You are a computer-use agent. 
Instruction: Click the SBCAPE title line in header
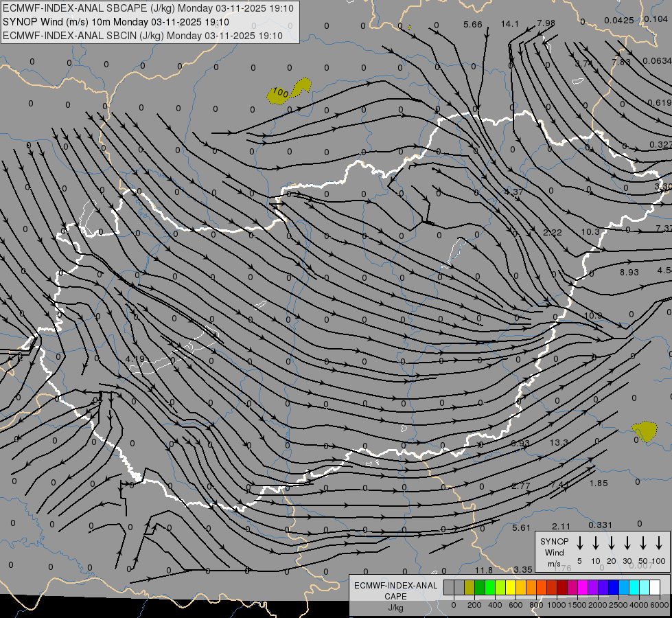148,8
